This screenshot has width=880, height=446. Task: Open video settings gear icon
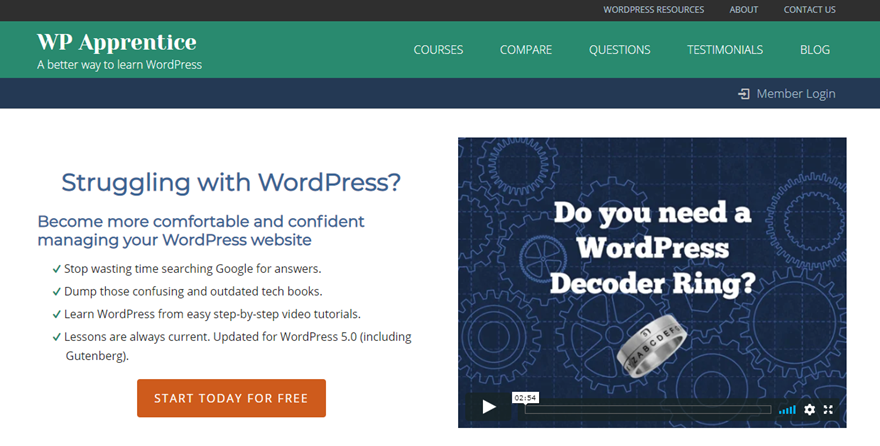point(809,410)
